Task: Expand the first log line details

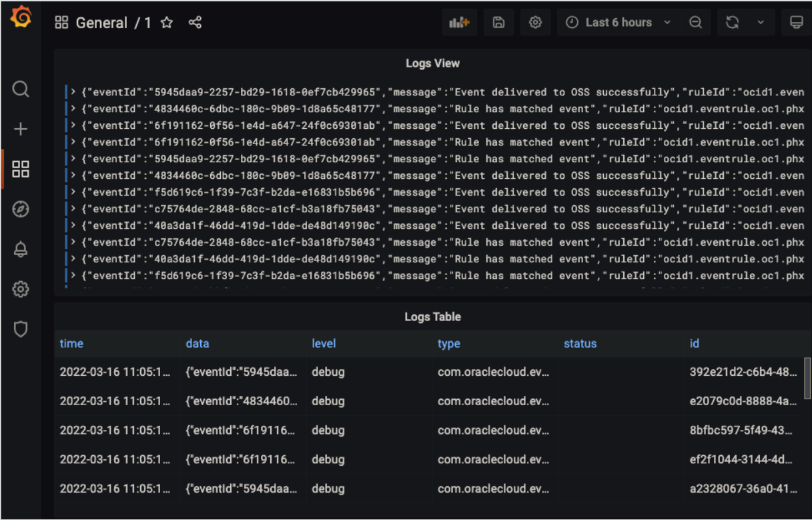Action: pos(73,91)
